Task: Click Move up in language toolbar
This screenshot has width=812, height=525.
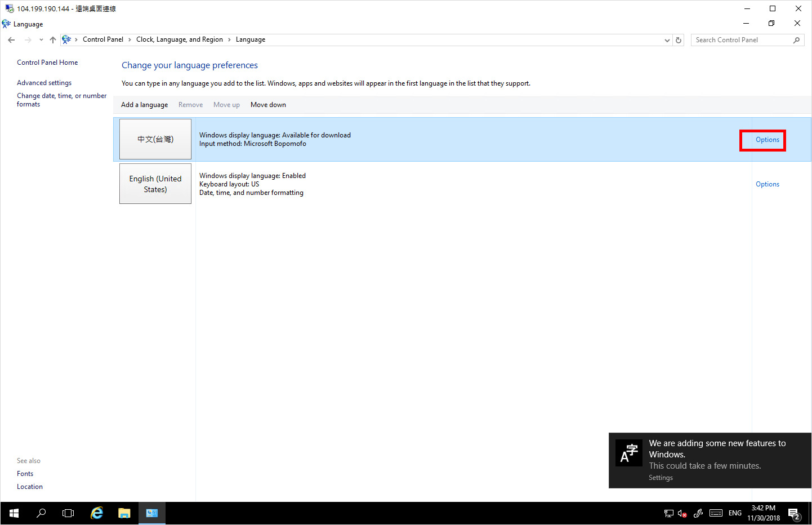Action: point(226,105)
